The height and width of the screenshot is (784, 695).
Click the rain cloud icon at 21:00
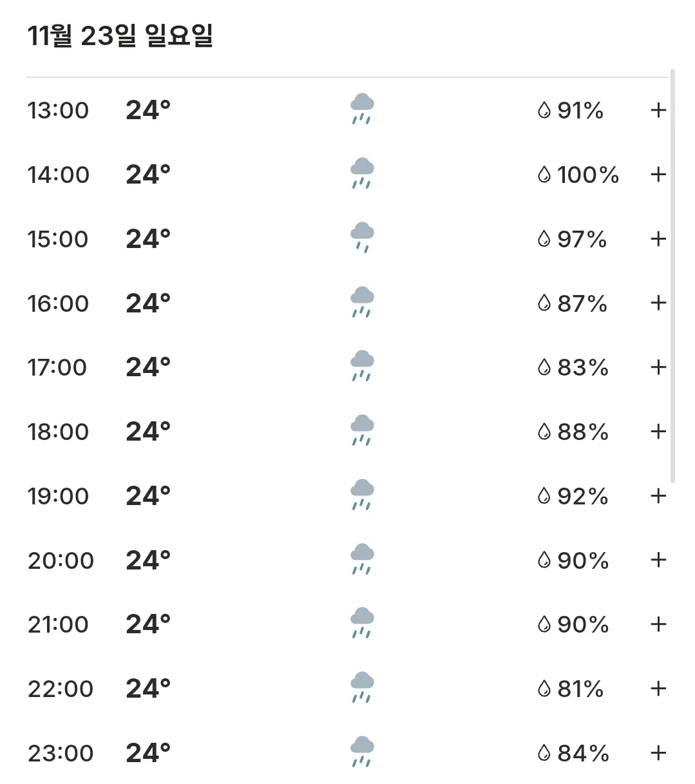(362, 624)
